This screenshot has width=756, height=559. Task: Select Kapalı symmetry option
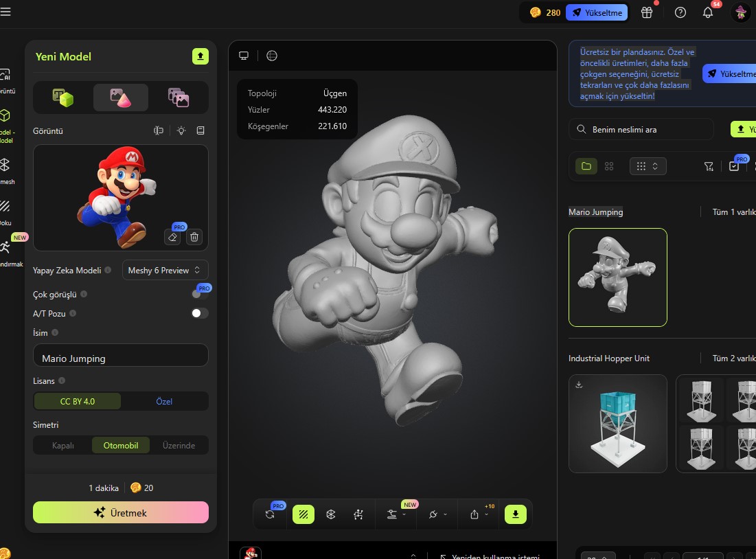coord(63,445)
